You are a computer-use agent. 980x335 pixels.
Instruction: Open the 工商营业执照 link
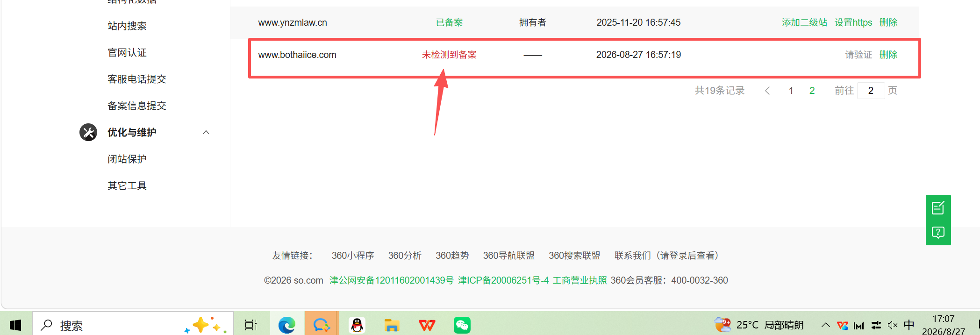pyautogui.click(x=579, y=280)
